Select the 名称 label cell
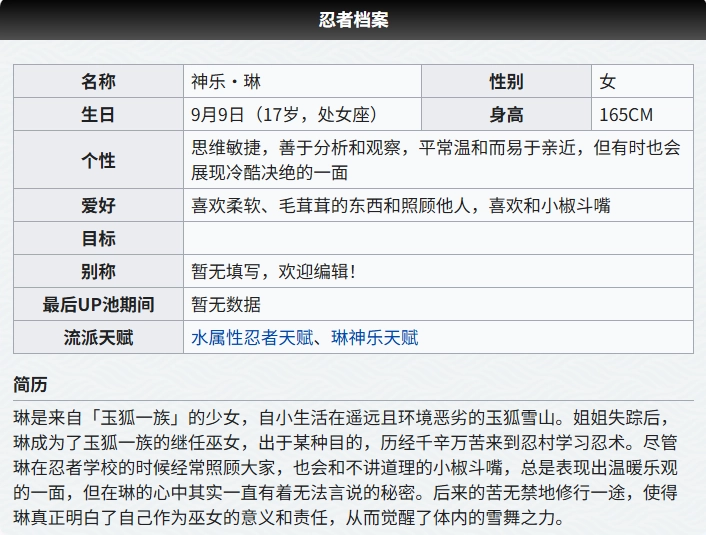This screenshot has width=706, height=535. pyautogui.click(x=98, y=82)
